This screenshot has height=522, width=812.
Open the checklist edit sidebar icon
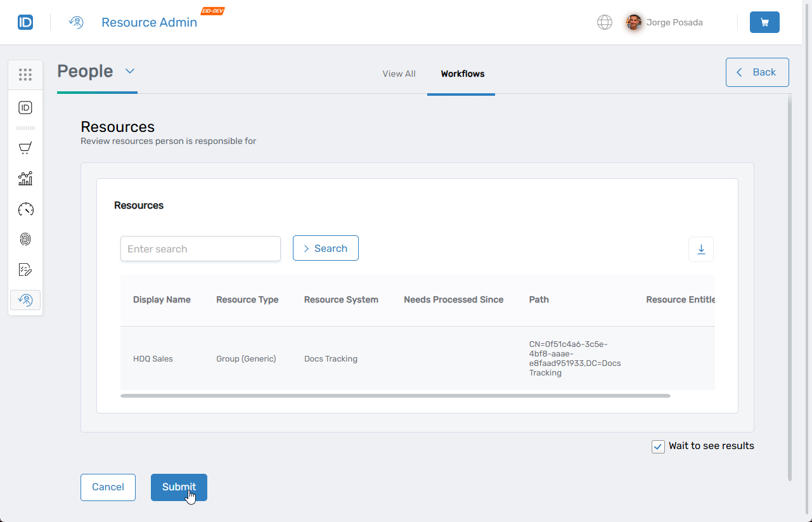pos(25,270)
